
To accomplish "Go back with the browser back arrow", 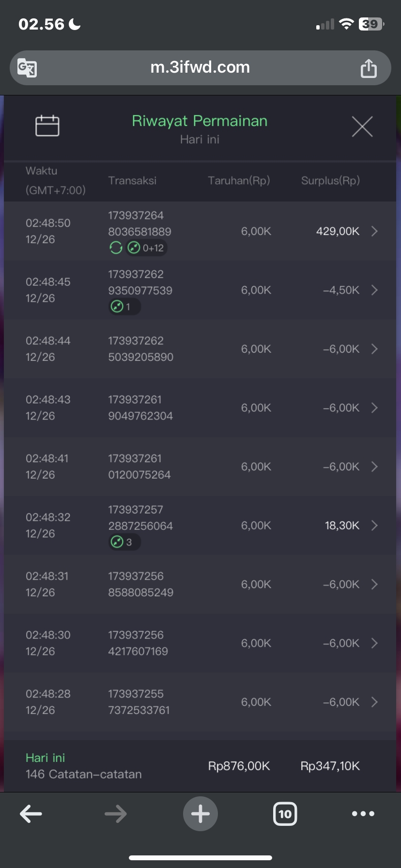I will 31,814.
